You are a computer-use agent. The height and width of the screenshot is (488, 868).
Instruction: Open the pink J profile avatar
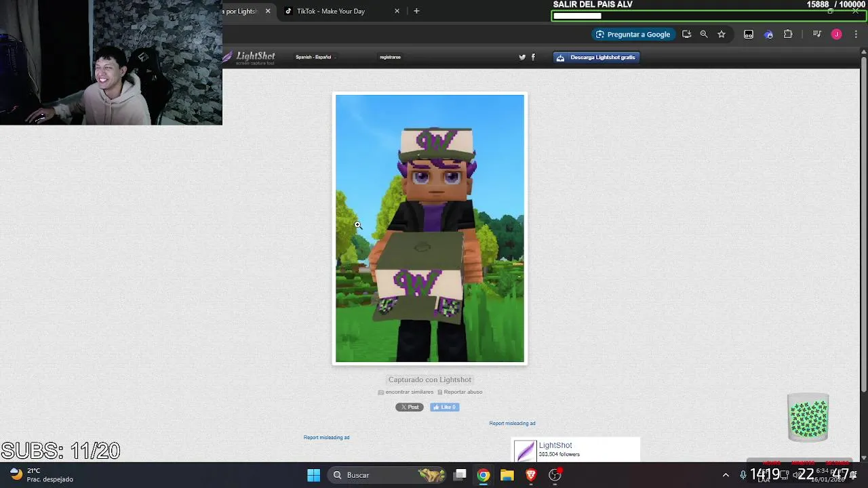[837, 35]
